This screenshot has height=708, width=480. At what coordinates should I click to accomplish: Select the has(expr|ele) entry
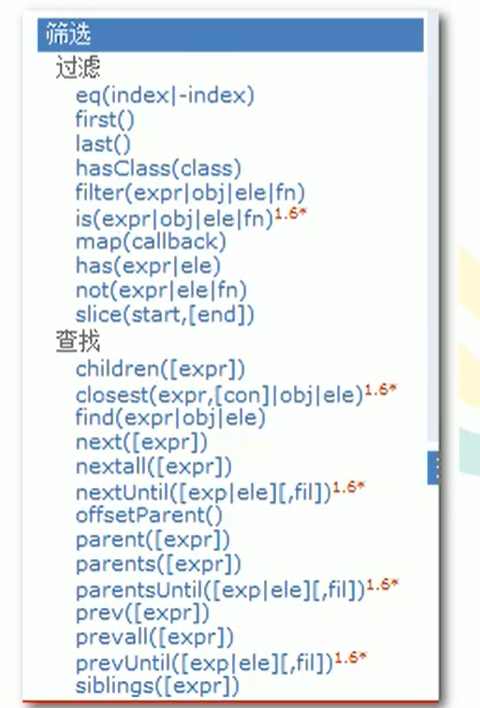[148, 266]
